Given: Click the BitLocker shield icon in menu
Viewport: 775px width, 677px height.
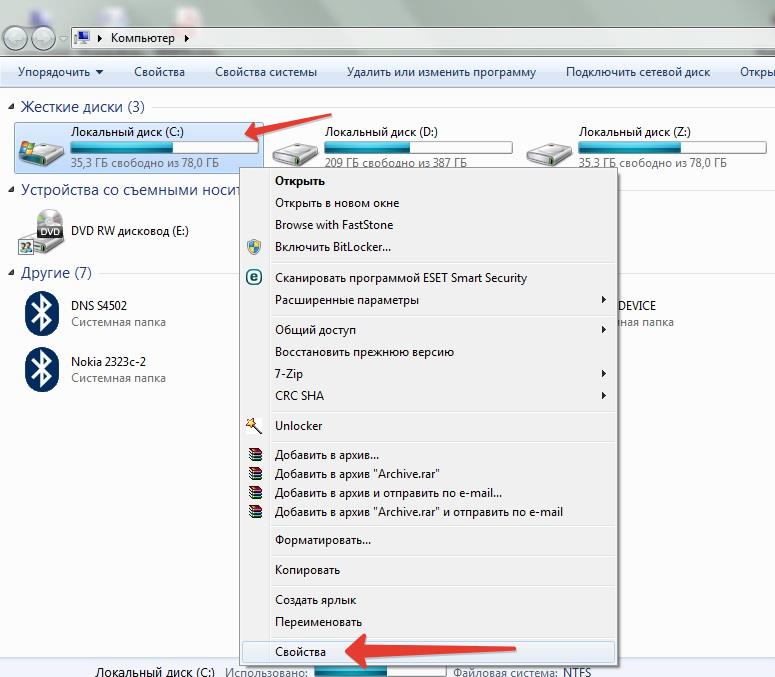Looking at the screenshot, I should tap(254, 247).
